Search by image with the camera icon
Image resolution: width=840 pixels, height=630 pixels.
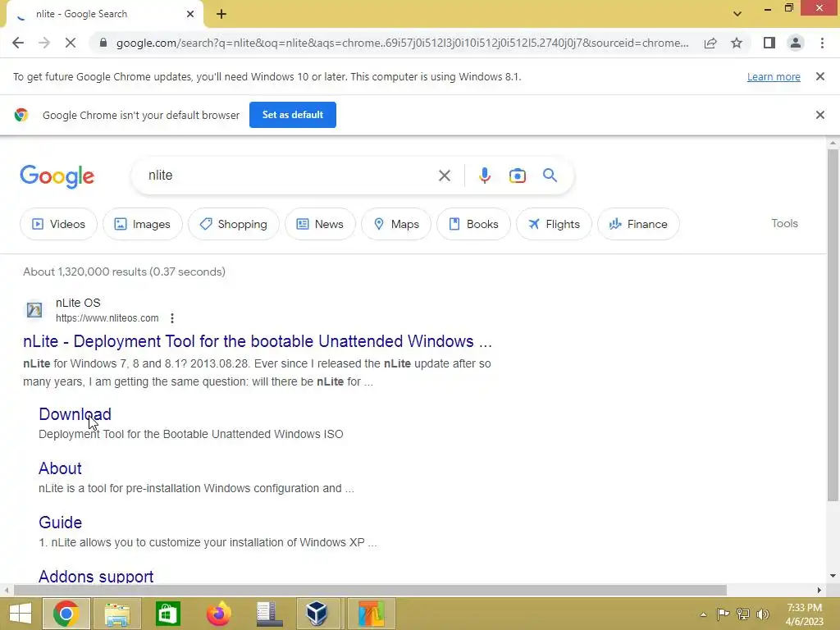pos(517,176)
